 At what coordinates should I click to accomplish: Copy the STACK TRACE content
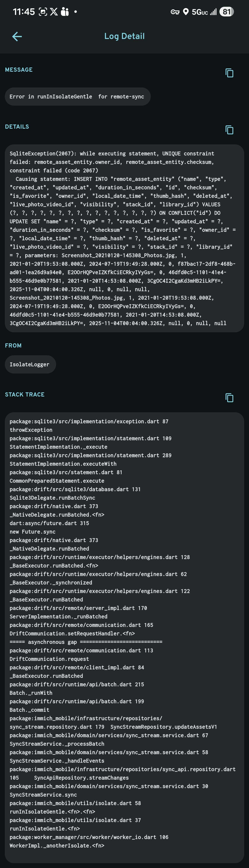coord(229,398)
